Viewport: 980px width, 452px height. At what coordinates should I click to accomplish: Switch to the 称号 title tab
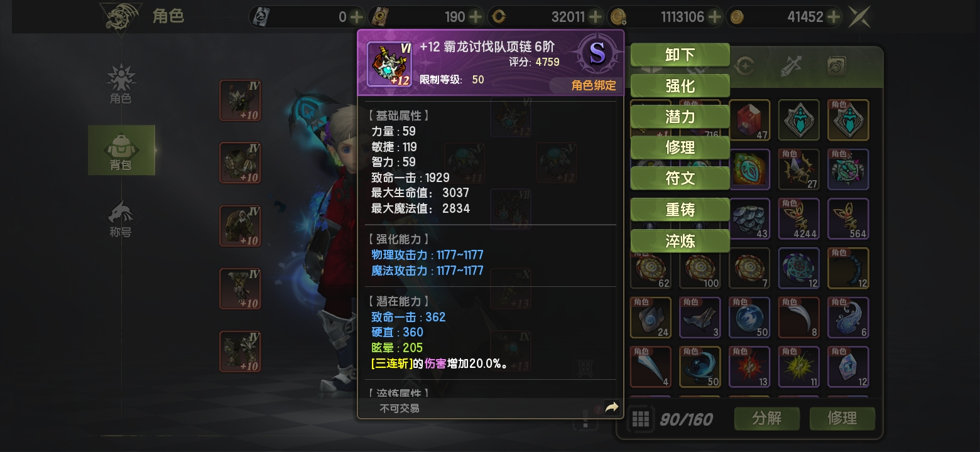point(121,219)
